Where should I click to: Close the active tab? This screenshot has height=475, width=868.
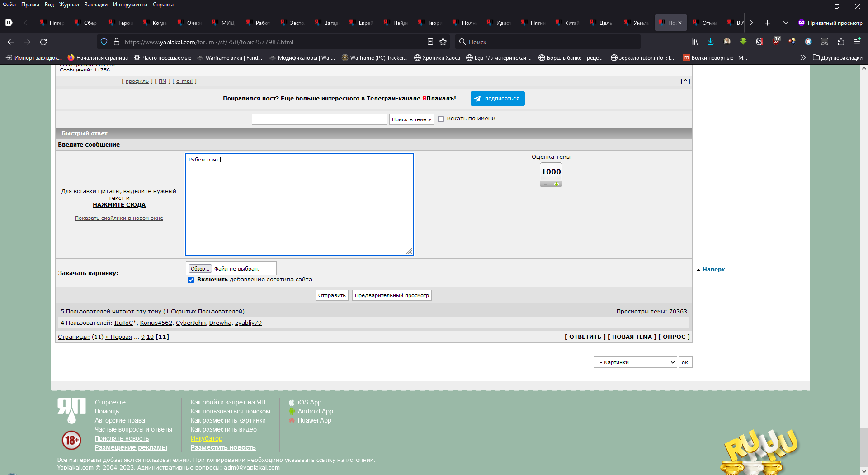680,23
